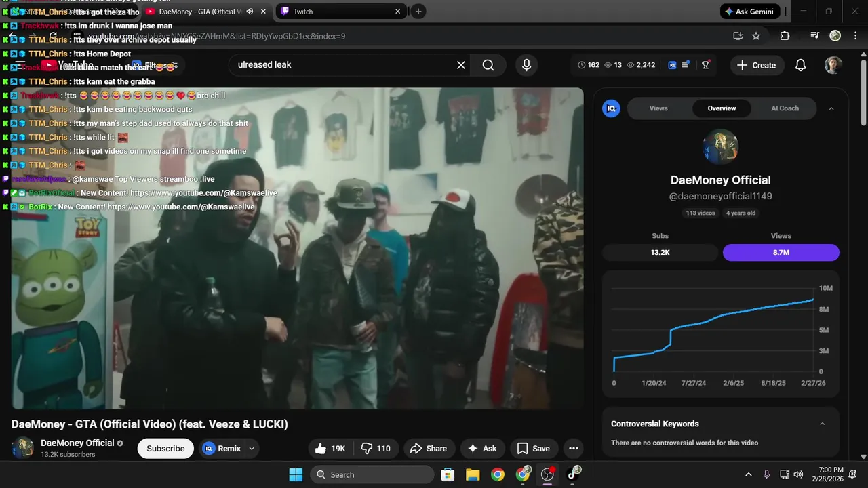868x488 pixels.
Task: Close the Twitch browser tab
Action: pyautogui.click(x=398, y=12)
